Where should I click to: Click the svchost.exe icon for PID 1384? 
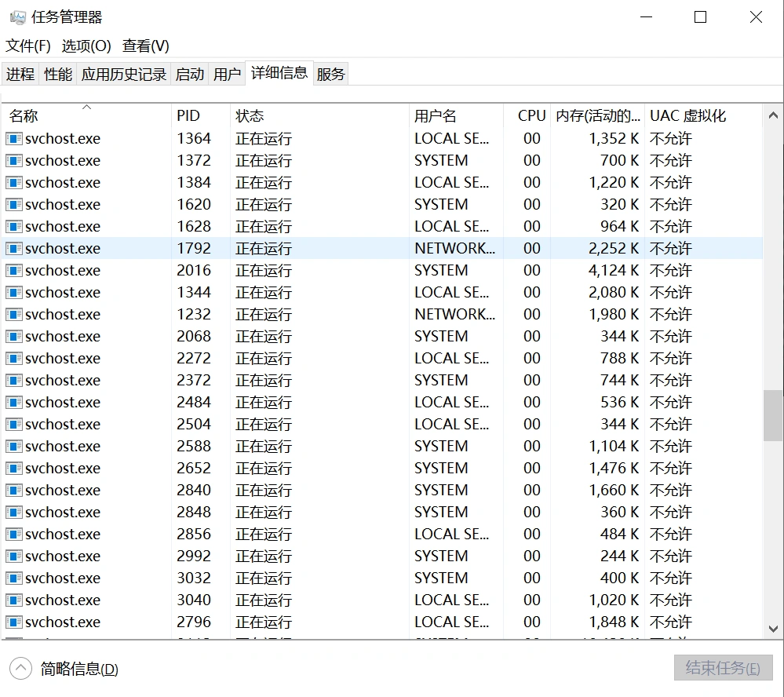[14, 183]
